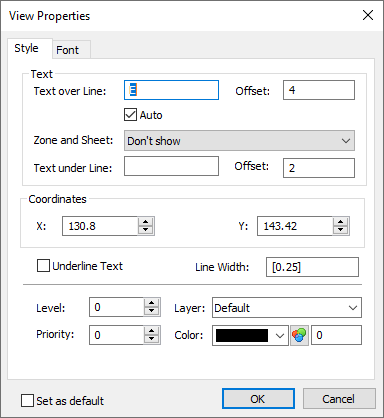
Task: Focus the Line Width input field
Action: [x=312, y=267]
